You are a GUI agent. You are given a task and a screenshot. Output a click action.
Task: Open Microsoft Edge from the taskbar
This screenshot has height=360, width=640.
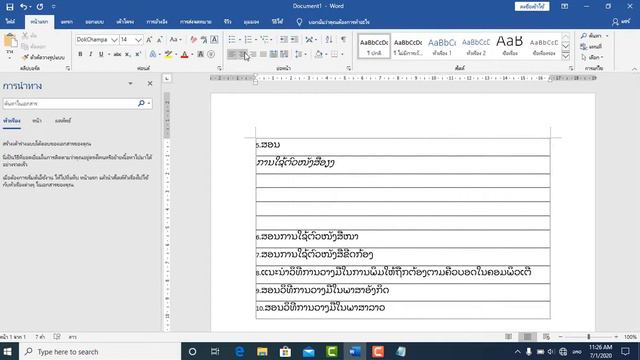click(239, 351)
